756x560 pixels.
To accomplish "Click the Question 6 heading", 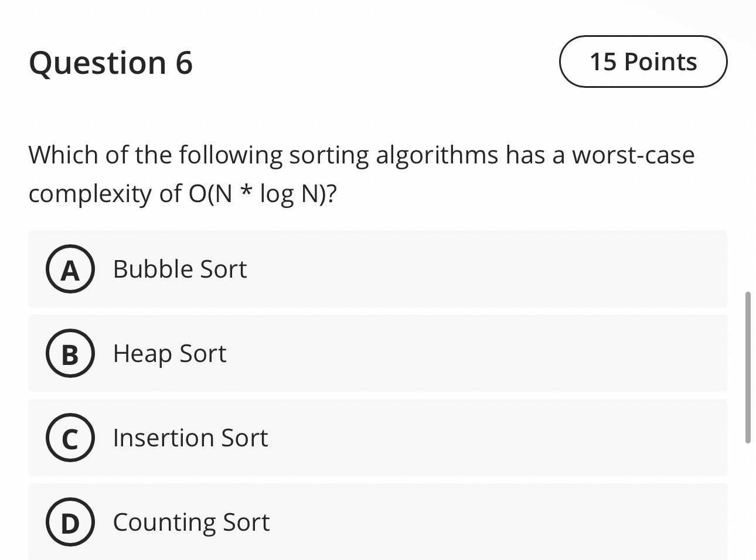I will 111,62.
